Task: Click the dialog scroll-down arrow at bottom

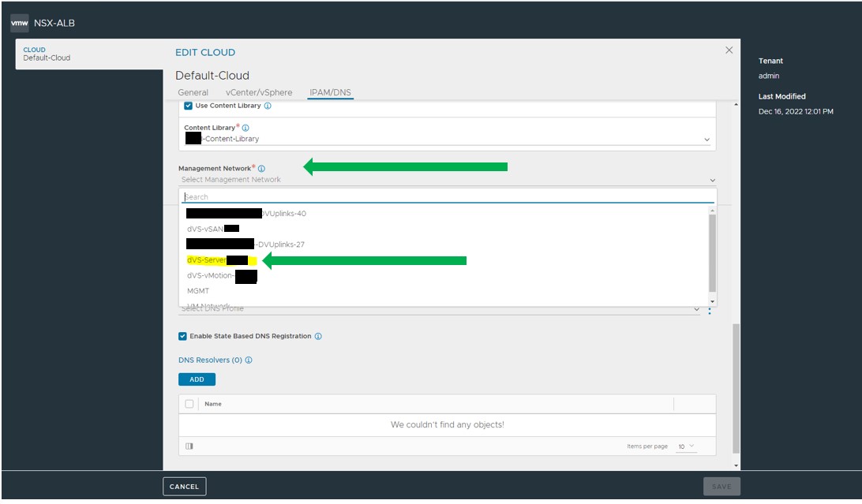Action: 736,465
